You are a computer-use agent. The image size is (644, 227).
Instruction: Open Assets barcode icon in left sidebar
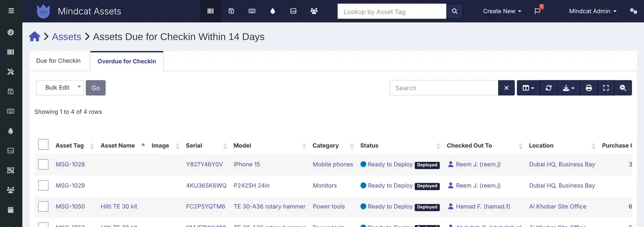[11, 52]
